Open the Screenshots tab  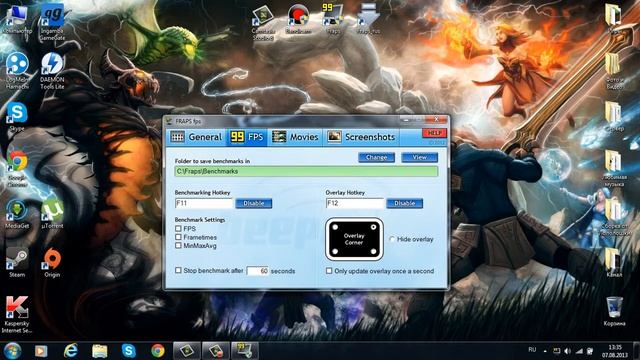pos(362,137)
